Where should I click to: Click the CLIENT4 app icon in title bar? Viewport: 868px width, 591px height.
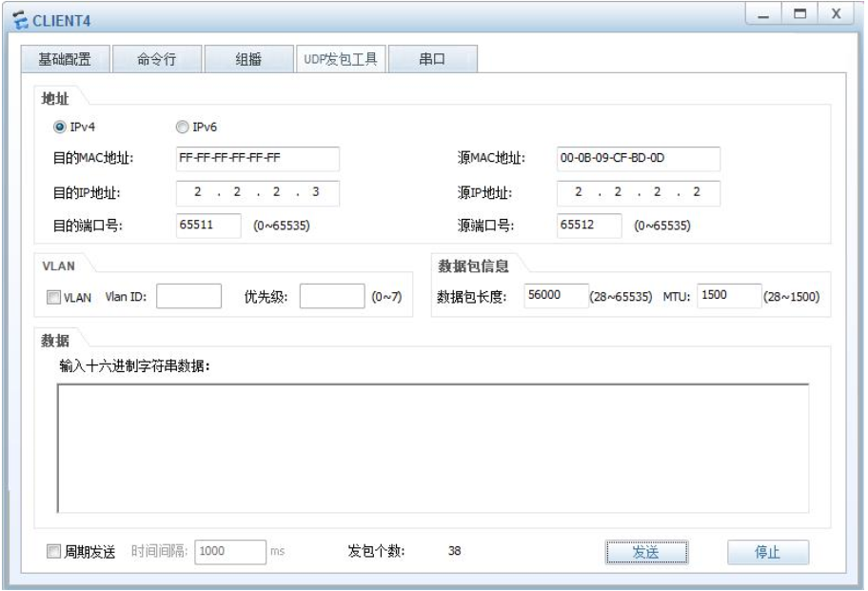click(x=20, y=21)
